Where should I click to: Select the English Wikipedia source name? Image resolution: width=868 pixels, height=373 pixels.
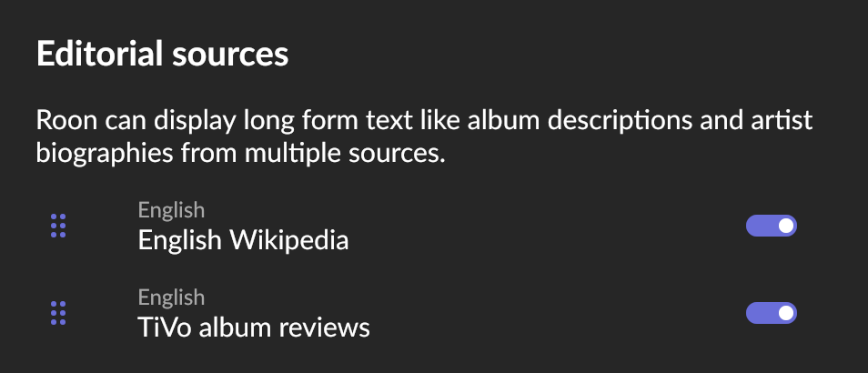(x=243, y=240)
